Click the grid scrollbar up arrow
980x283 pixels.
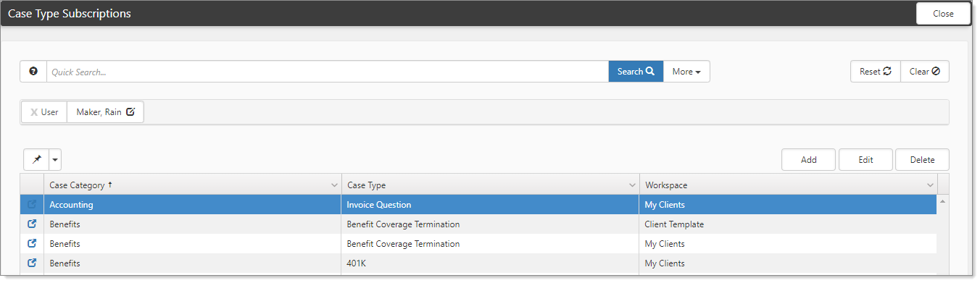coord(943,200)
